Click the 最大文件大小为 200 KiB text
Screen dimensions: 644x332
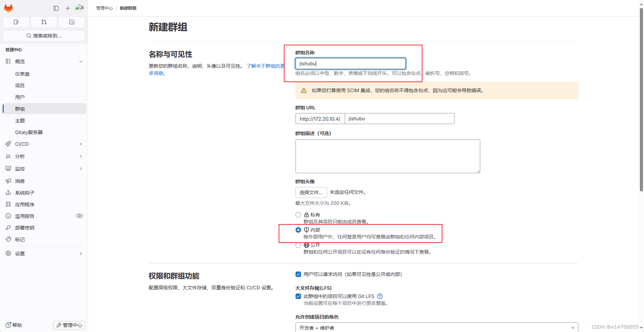tap(323, 203)
